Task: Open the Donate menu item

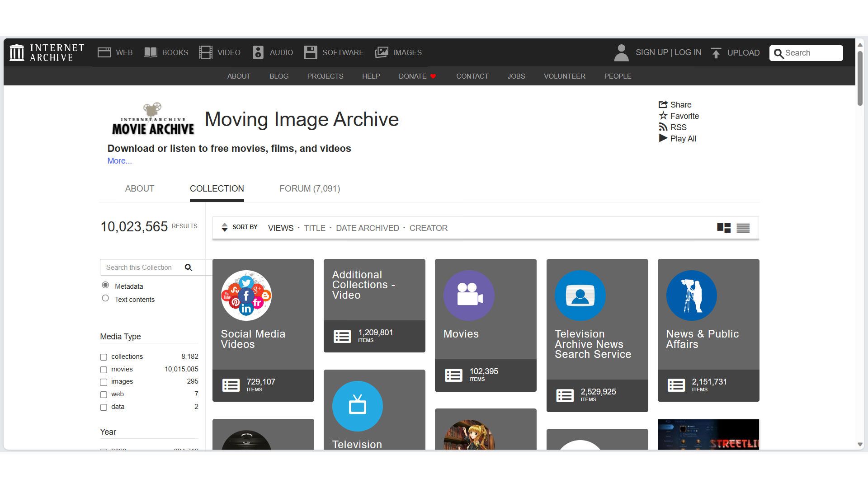Action: pos(413,76)
